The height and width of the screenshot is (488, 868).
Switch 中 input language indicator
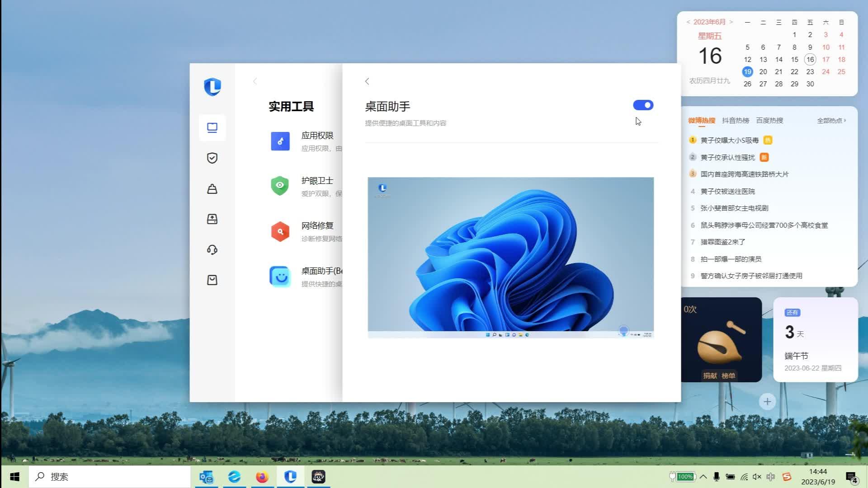point(771,477)
